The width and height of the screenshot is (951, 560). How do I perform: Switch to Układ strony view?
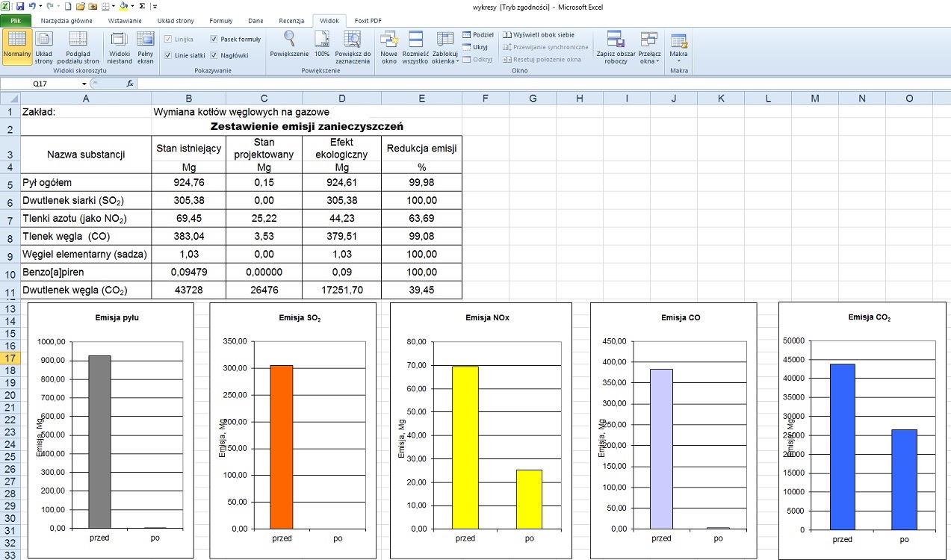coord(44,47)
